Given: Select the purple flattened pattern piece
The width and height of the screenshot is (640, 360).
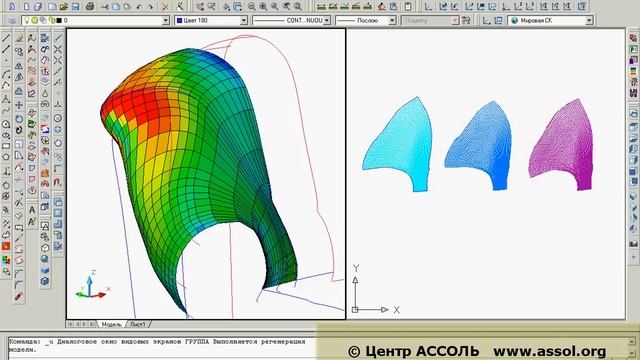Looking at the screenshot, I should (565, 145).
